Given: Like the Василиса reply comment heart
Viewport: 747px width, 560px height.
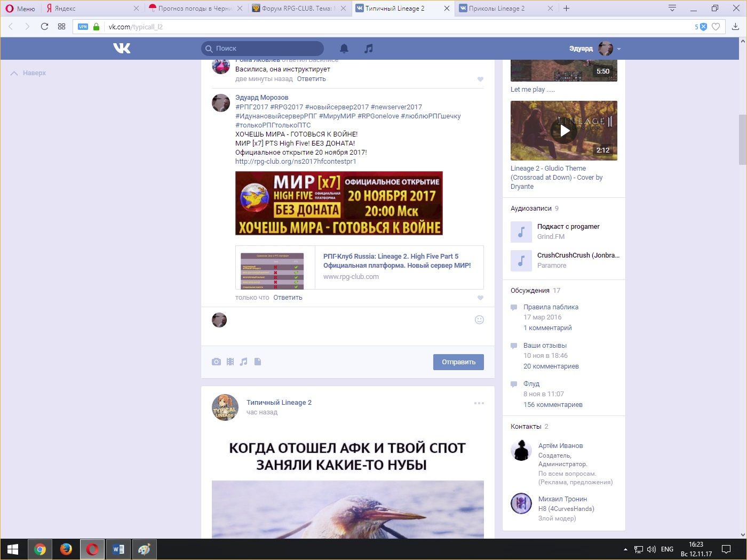Looking at the screenshot, I should tap(480, 79).
